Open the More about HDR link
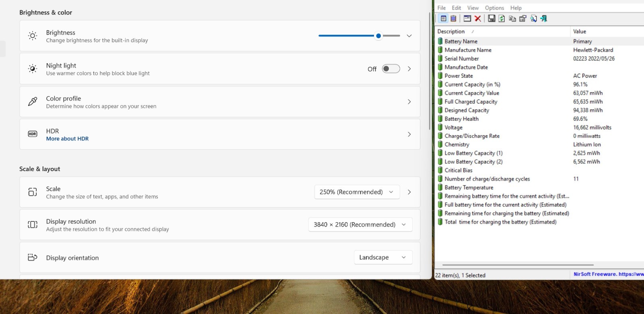 click(67, 138)
